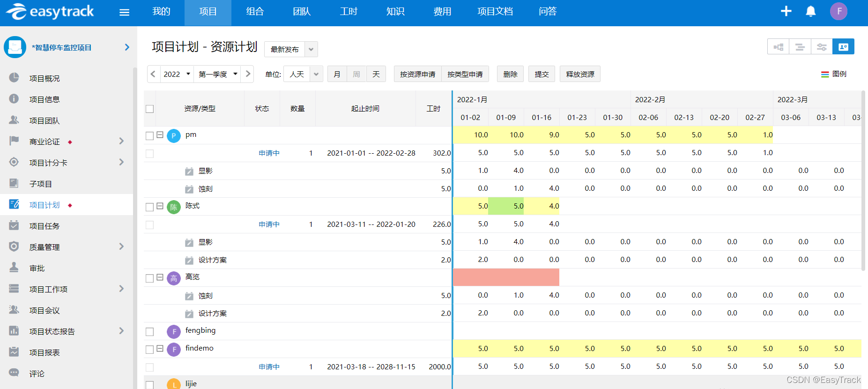Go to 组合 tab
The image size is (868, 389).
point(255,12)
